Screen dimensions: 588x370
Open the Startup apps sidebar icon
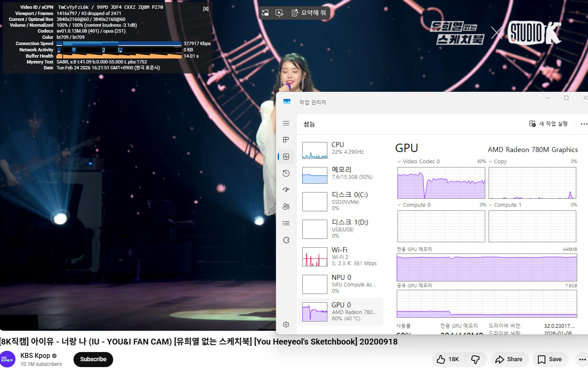[286, 190]
